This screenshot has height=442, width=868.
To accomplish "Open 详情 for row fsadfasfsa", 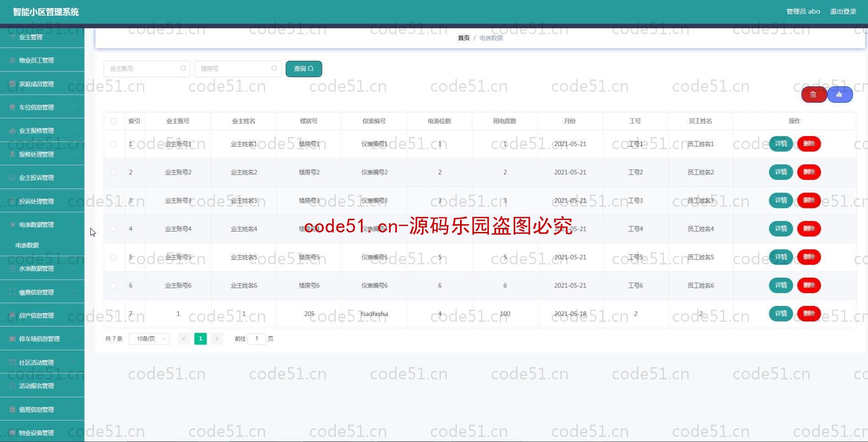I will tap(781, 314).
